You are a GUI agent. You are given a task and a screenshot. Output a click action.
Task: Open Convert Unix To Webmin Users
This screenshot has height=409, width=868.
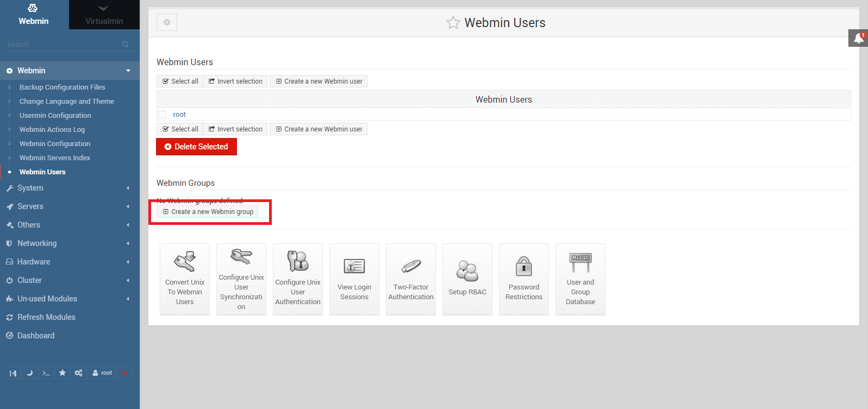click(x=185, y=279)
